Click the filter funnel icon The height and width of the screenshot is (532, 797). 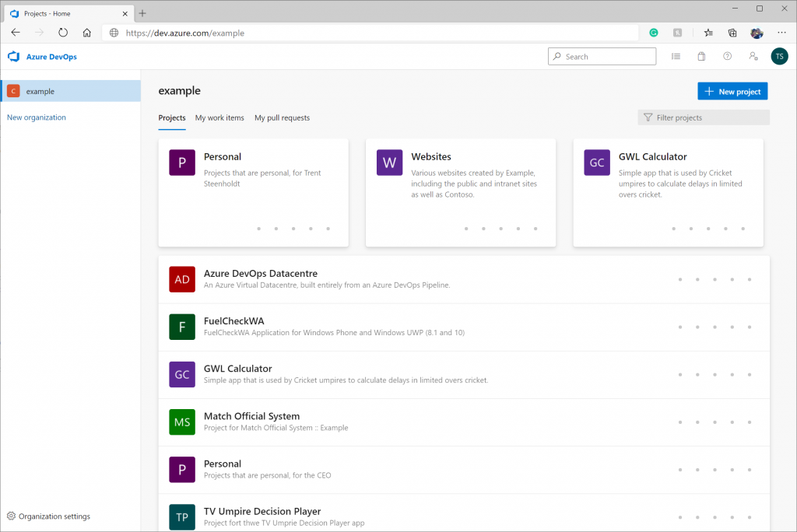(x=648, y=117)
